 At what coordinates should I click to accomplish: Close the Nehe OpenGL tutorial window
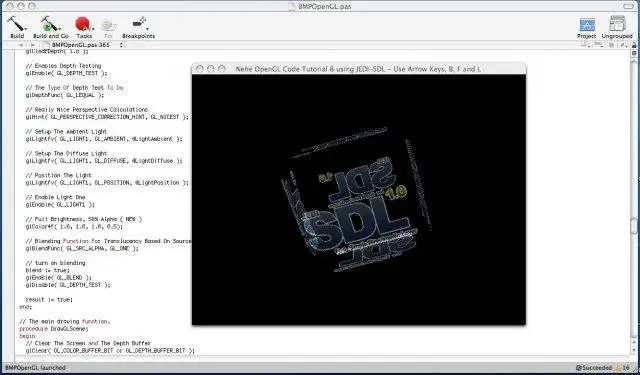tap(199, 69)
